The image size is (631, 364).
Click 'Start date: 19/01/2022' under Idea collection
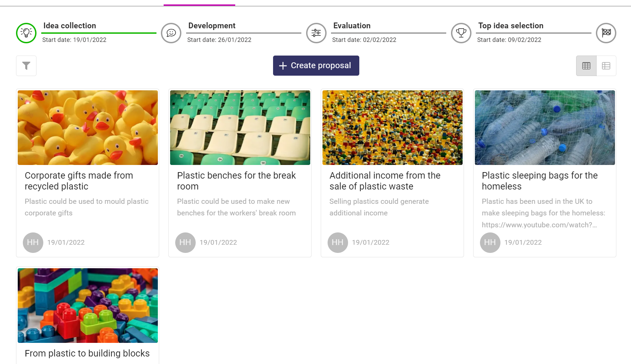coord(74,40)
